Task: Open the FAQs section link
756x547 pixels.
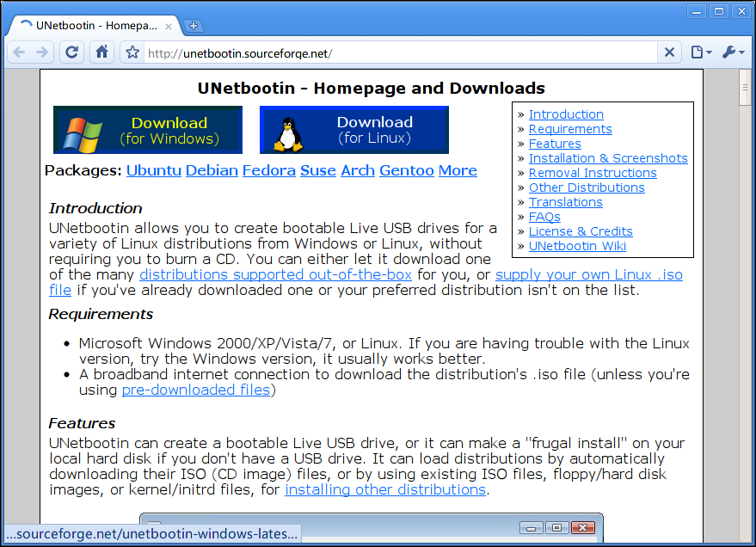Action: (544, 217)
